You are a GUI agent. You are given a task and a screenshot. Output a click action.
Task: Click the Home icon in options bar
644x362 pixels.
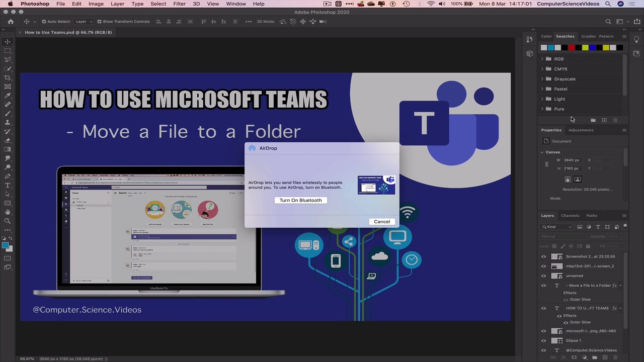11,22
